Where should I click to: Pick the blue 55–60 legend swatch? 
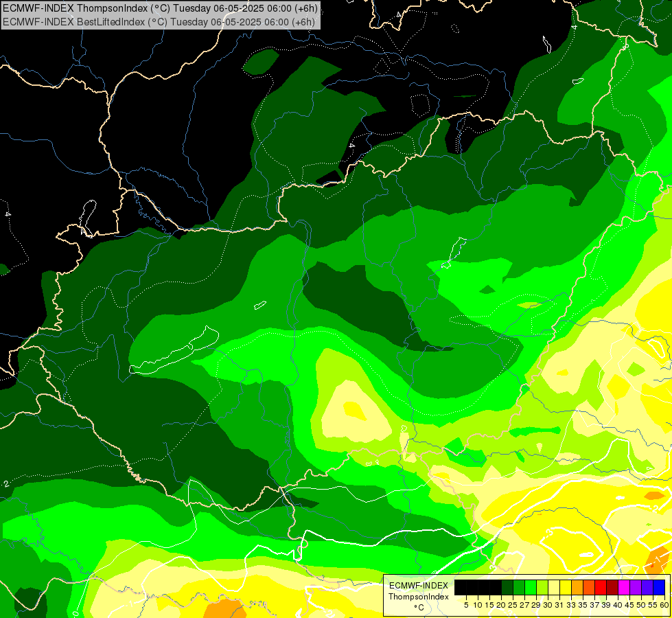click(x=659, y=587)
